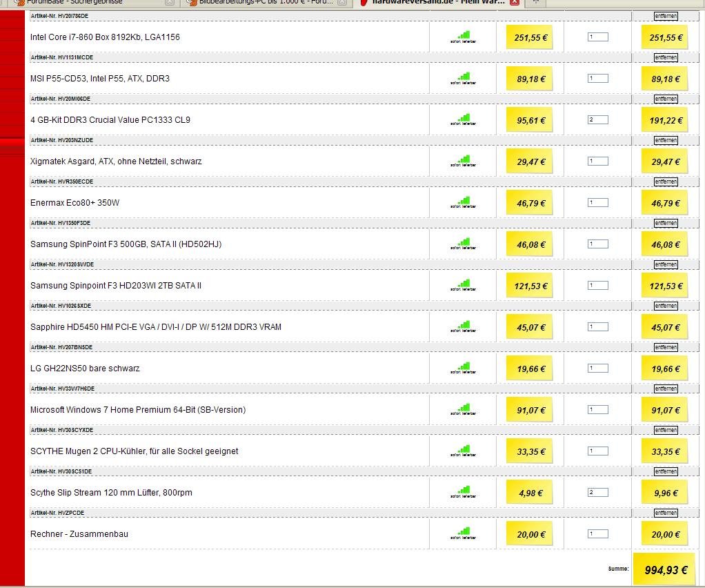The width and height of the screenshot is (705, 588).
Task: Remove article HV1320SWDE with entfernen button
Action: pos(666,264)
